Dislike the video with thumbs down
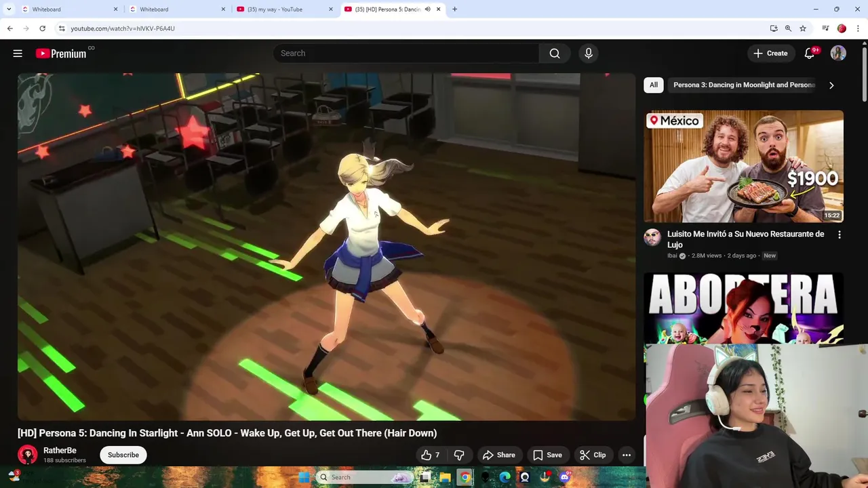This screenshot has width=868, height=488. [x=459, y=455]
